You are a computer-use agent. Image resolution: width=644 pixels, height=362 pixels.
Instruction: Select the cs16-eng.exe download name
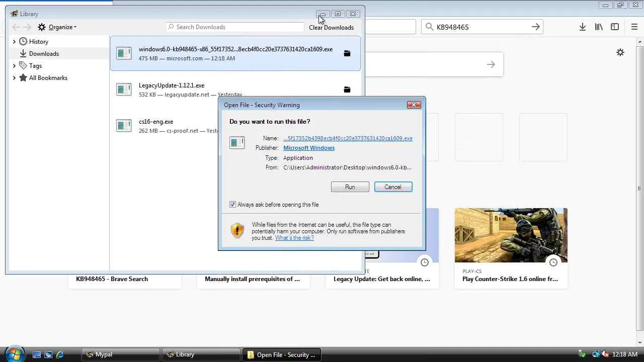pyautogui.click(x=156, y=122)
